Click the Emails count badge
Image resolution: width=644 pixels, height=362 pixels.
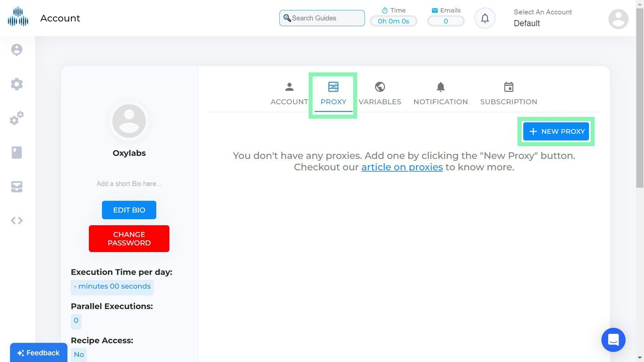(446, 21)
